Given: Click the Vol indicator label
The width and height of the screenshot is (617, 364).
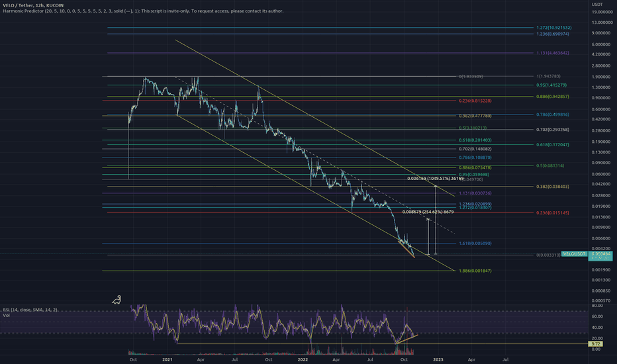Looking at the screenshot, I should coord(6,315).
